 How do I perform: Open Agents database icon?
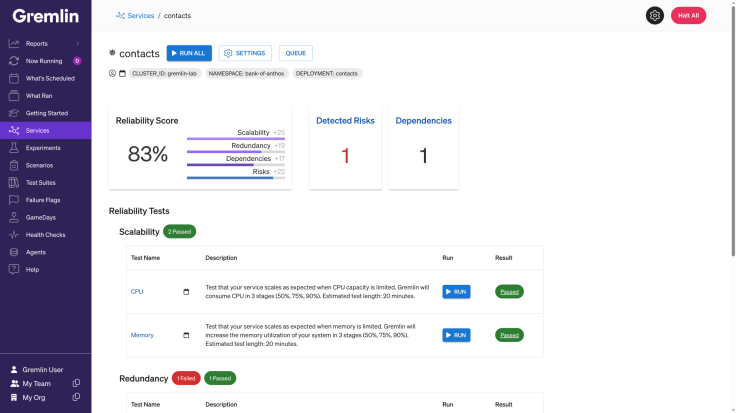click(x=14, y=252)
